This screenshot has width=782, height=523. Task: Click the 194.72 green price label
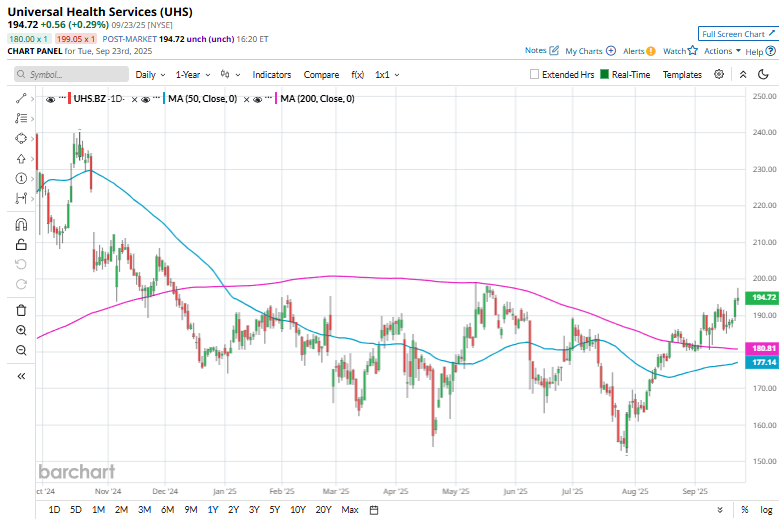tap(762, 298)
